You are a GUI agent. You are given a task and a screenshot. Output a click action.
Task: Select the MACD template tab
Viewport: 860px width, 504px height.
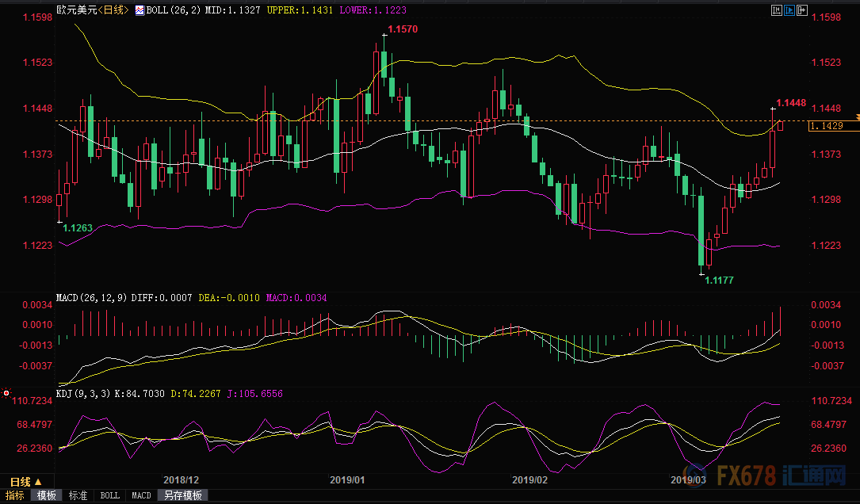pyautogui.click(x=142, y=495)
